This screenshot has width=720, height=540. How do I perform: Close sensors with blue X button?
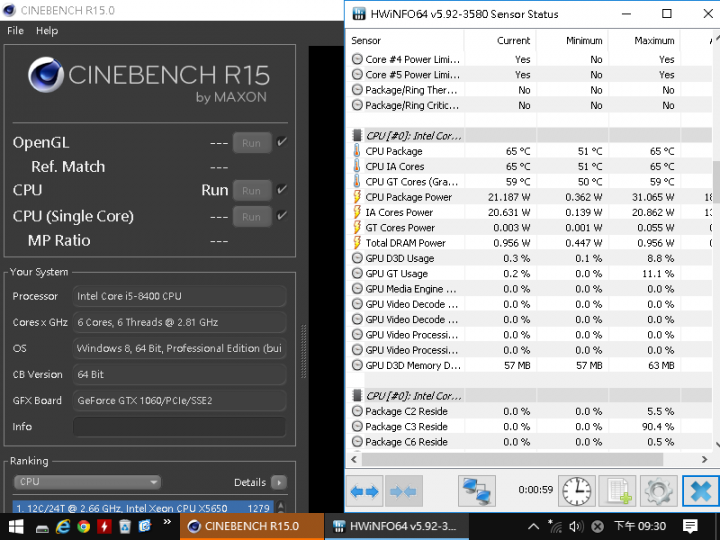point(700,491)
